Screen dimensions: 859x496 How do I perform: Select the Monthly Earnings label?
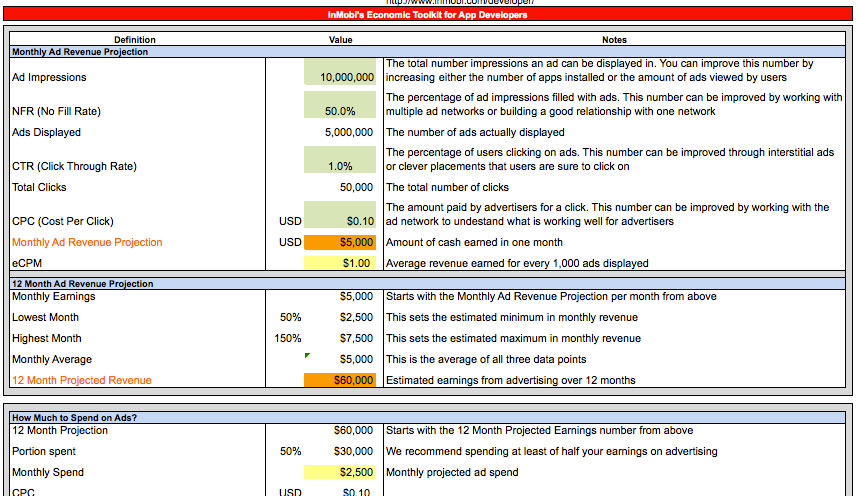click(x=54, y=297)
